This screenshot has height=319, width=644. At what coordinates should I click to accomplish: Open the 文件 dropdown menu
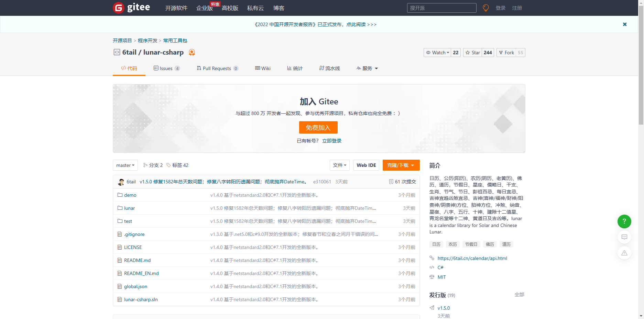[340, 165]
